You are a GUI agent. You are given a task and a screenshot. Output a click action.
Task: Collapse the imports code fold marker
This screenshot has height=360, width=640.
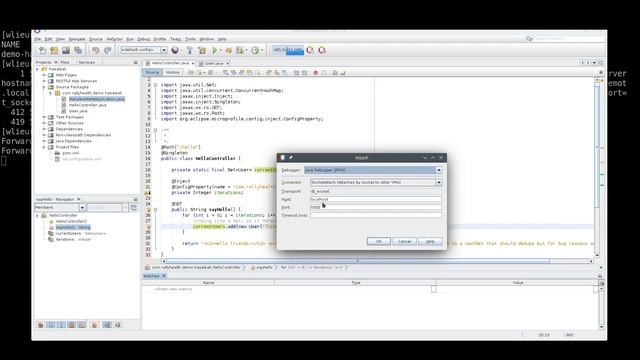[156, 85]
